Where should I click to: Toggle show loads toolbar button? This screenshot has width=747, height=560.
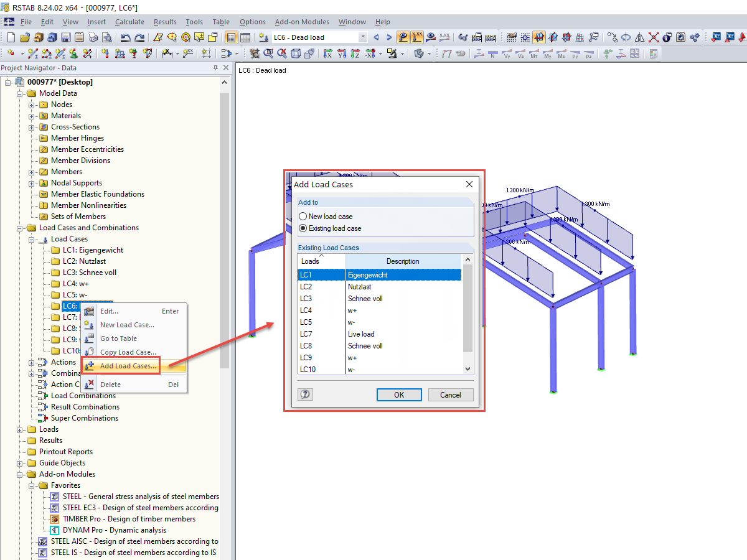pyautogui.click(x=403, y=37)
